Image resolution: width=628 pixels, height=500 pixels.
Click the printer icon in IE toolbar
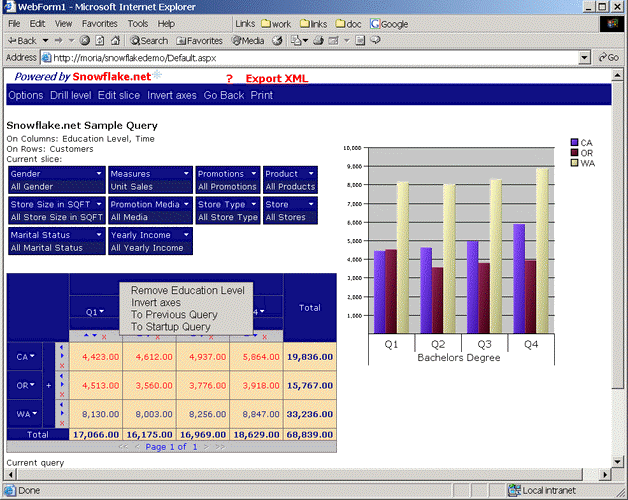coord(318,40)
